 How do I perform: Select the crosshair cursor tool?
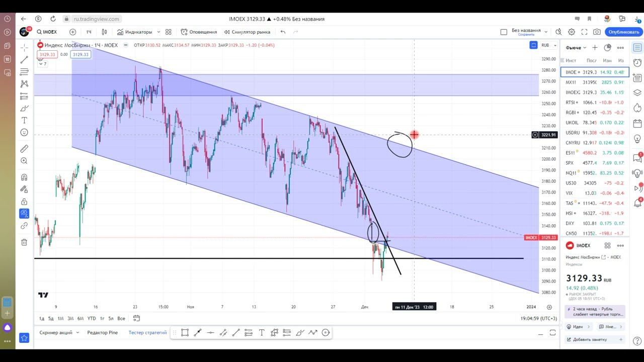(x=24, y=47)
